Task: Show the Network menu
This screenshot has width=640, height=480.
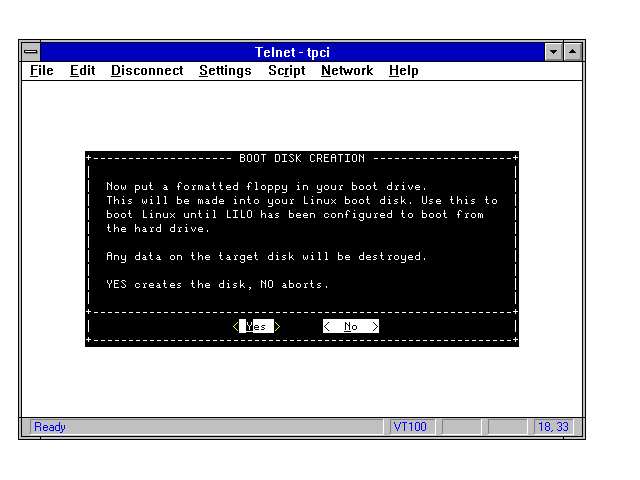Action: [346, 71]
